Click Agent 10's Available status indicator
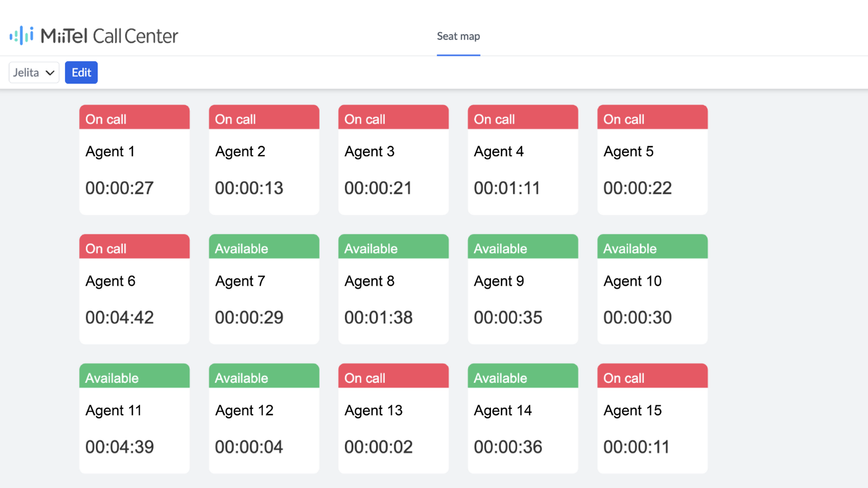 (x=652, y=247)
